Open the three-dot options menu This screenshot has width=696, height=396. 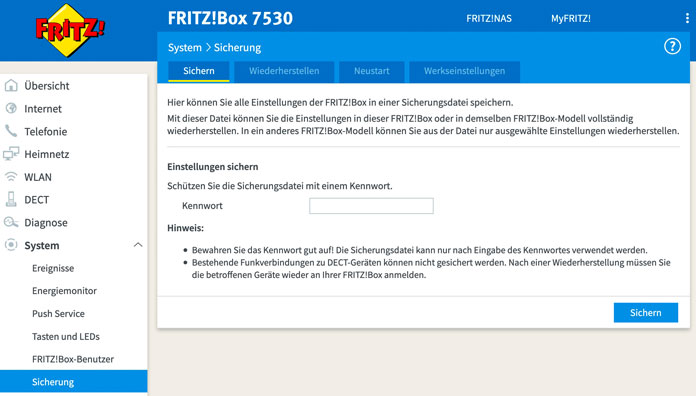point(687,18)
